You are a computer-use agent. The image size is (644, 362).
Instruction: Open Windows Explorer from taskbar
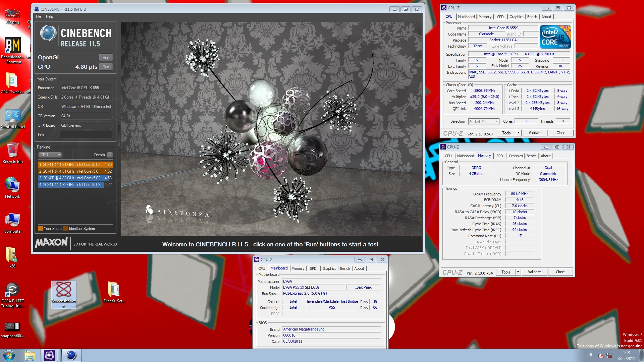coord(30,355)
